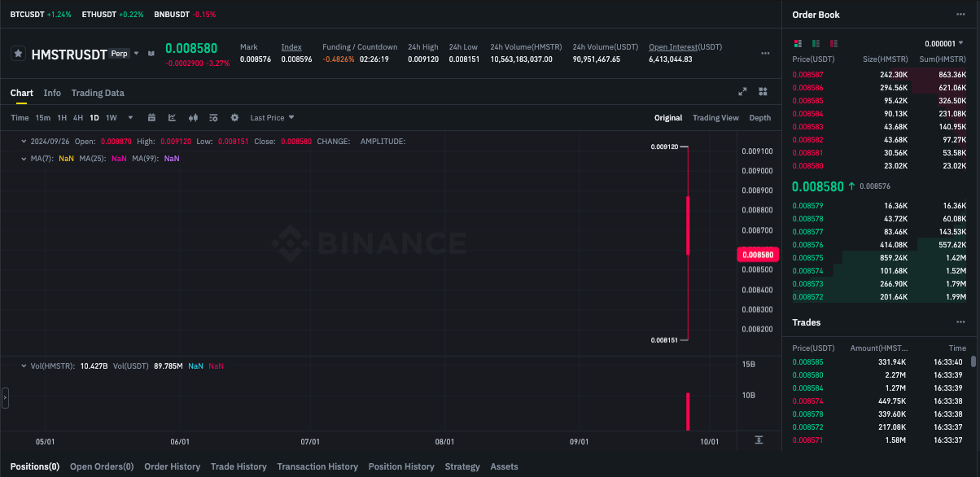Screen dimensions: 980x477
Task: Collapse the Vol(HMSTR) indicator row
Action: coord(23,366)
